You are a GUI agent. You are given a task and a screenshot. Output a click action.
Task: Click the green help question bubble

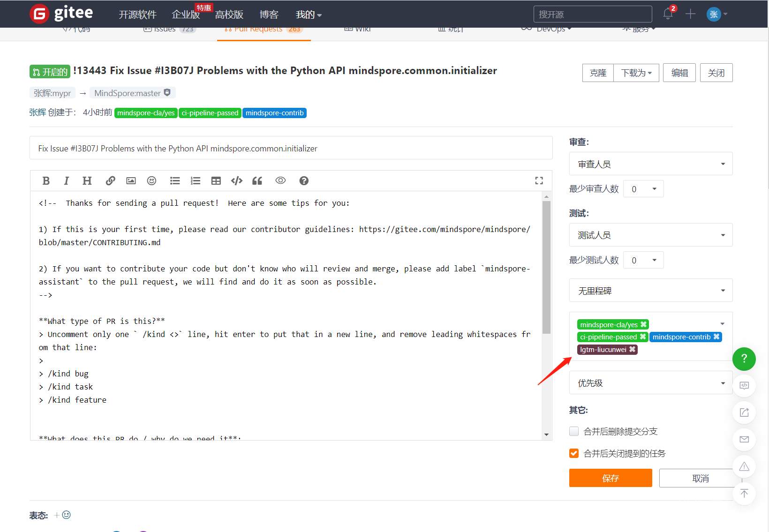click(744, 359)
